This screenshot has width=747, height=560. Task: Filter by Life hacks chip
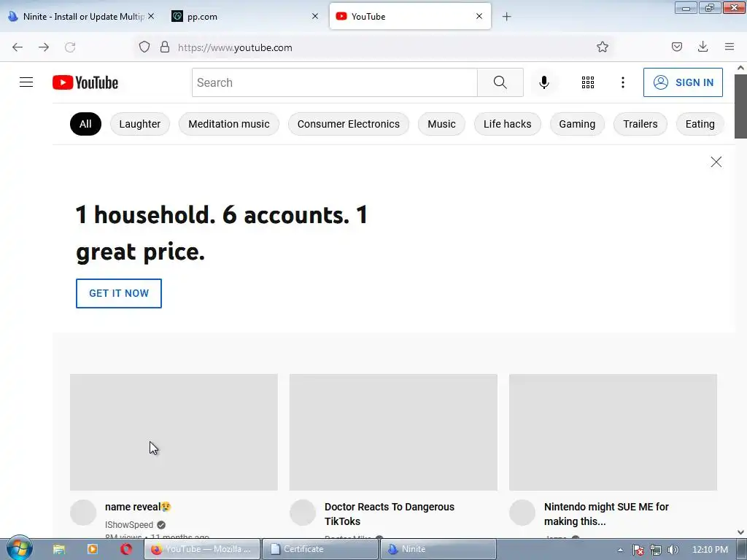coord(507,124)
